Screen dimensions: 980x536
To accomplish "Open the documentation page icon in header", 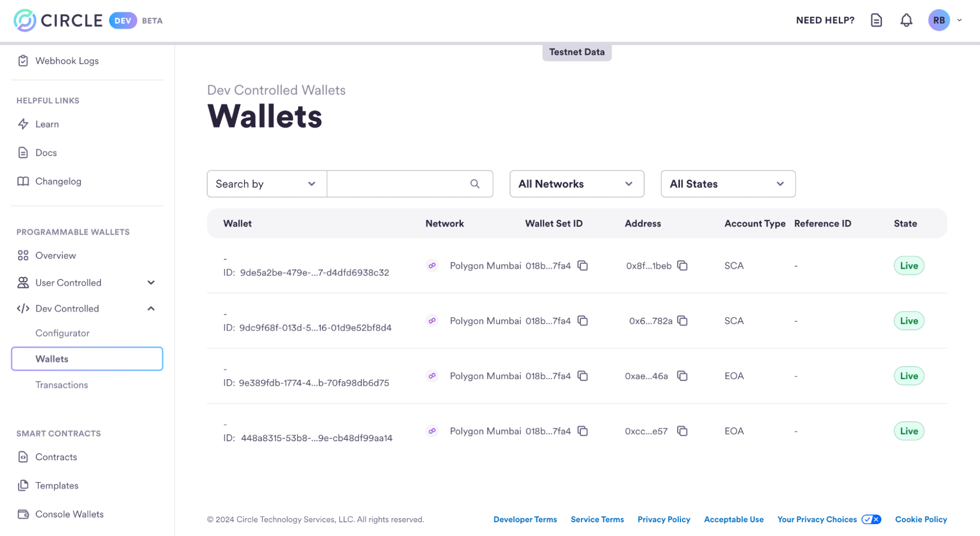I will click(x=876, y=20).
